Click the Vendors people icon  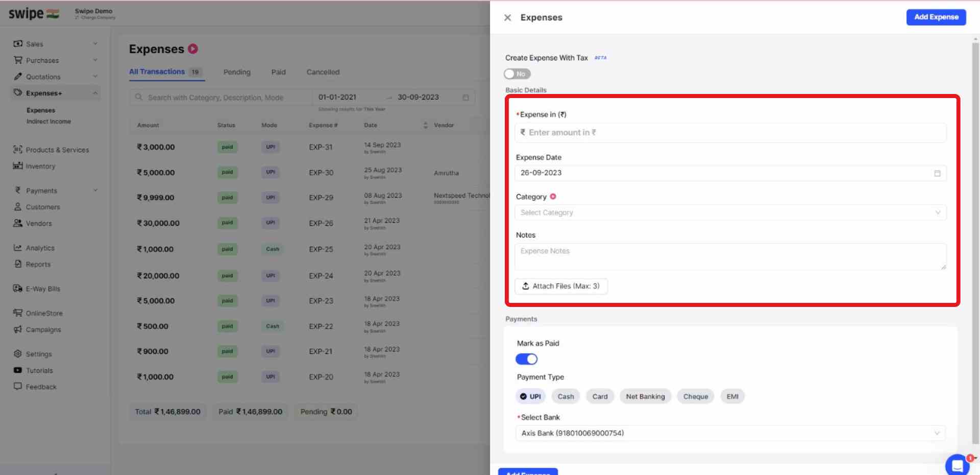point(18,223)
